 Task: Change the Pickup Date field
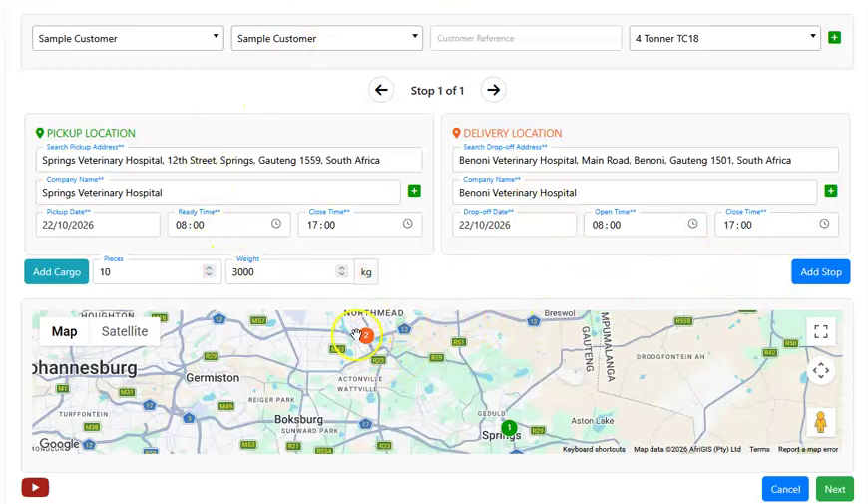point(98,225)
